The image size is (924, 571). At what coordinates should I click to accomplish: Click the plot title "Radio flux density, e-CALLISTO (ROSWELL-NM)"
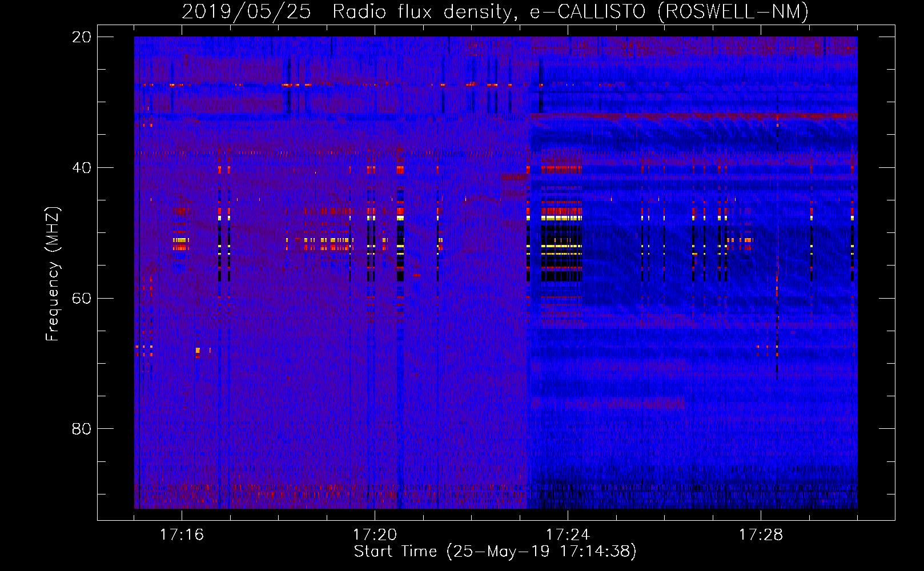571,11
